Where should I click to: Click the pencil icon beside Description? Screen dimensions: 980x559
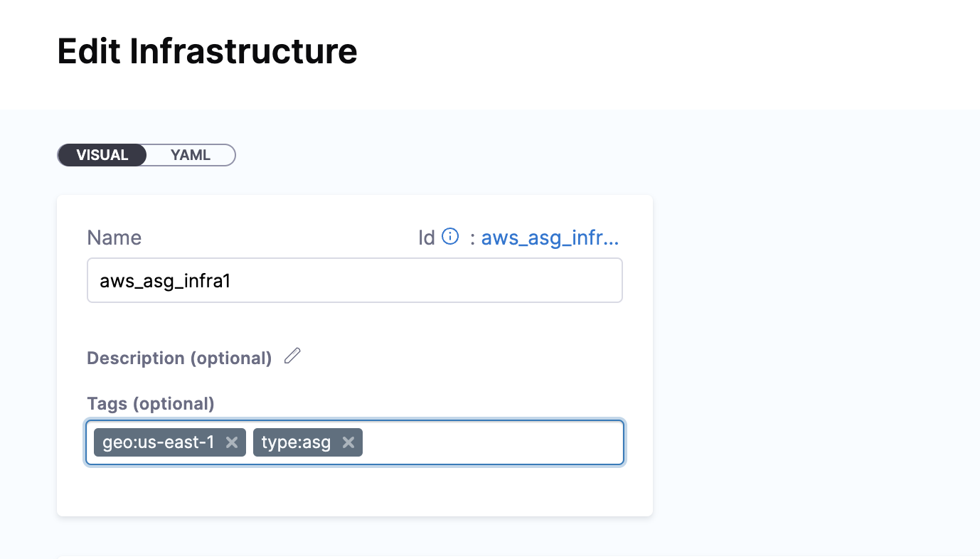point(292,356)
